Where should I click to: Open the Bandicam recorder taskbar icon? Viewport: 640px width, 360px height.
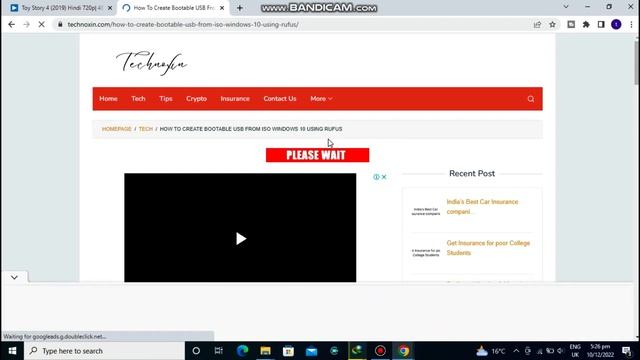pos(380,351)
